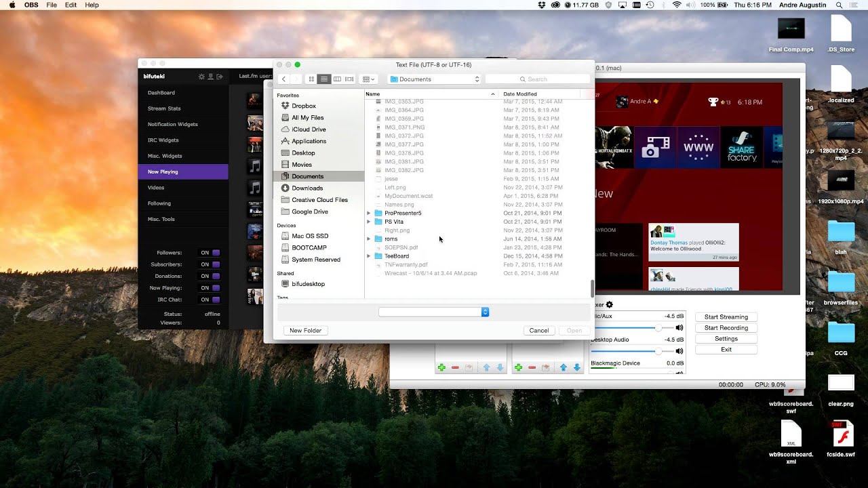The height and width of the screenshot is (488, 868).
Task: Click the OBS Exit button
Action: pyautogui.click(x=726, y=349)
